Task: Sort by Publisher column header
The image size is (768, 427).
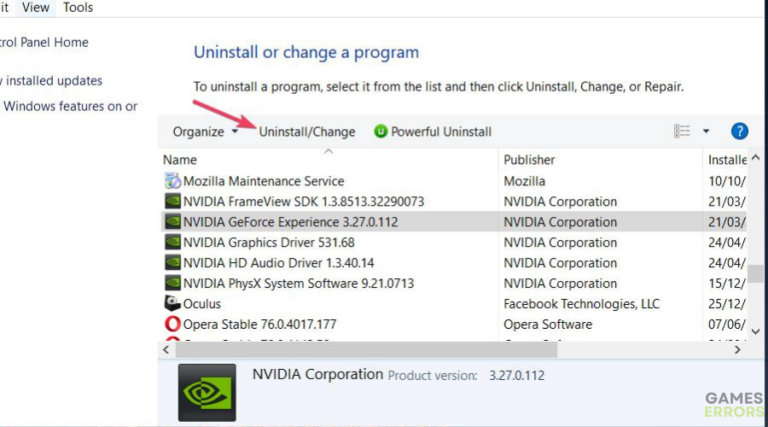Action: tap(529, 160)
